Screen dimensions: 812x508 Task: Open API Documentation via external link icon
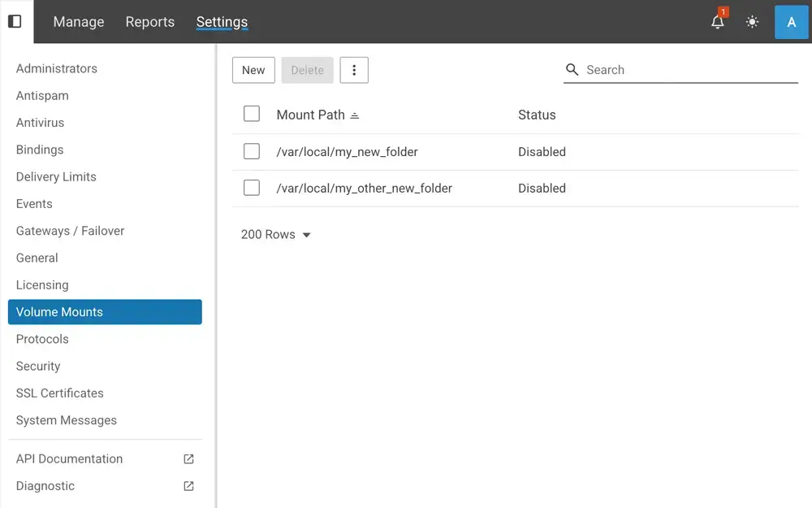tap(188, 458)
